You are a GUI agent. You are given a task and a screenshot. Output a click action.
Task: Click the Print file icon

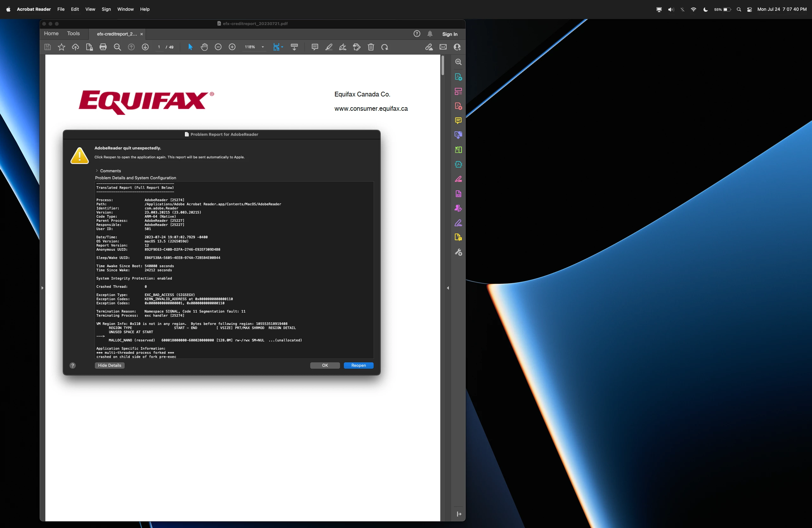pyautogui.click(x=103, y=47)
